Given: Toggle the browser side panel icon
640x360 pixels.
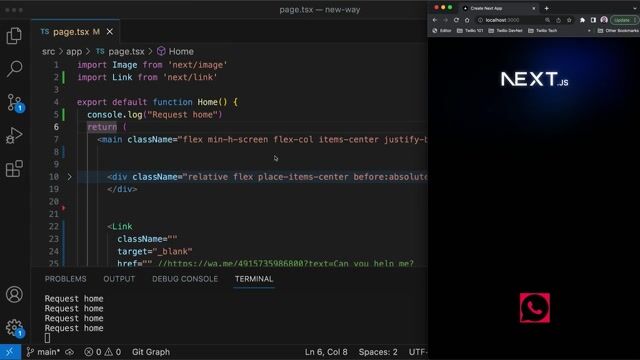Looking at the screenshot, I should tap(593, 20).
